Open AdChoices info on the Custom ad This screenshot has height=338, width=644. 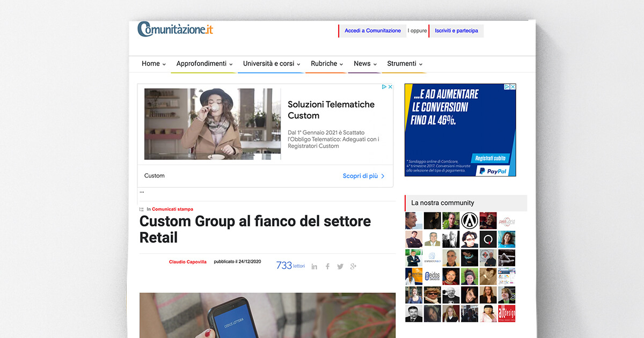tap(384, 86)
